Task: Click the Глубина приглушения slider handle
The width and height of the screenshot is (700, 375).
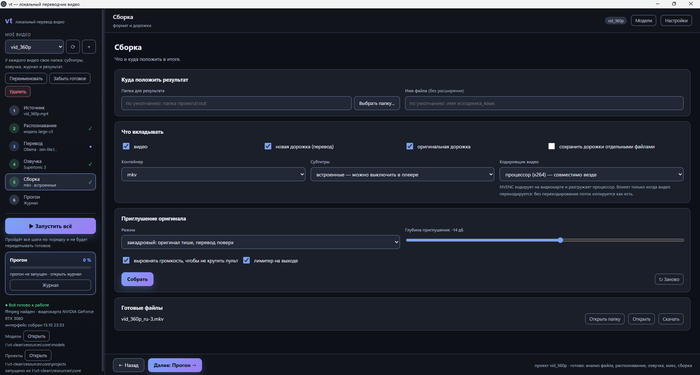Action: pyautogui.click(x=560, y=240)
